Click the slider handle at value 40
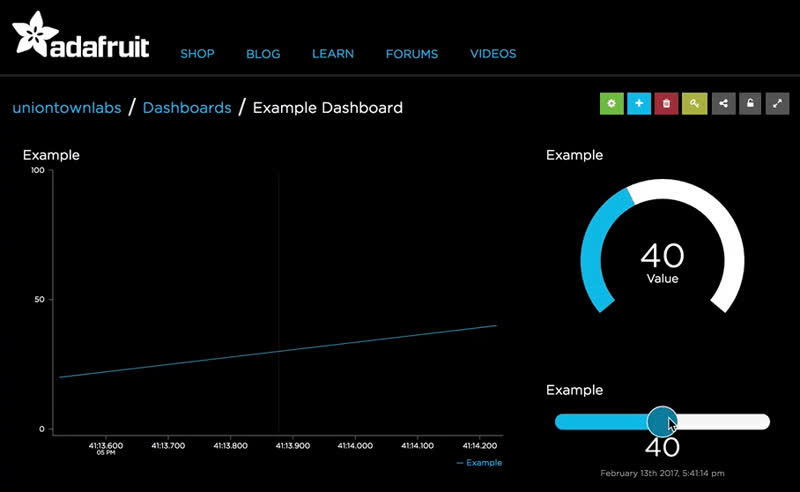 (662, 422)
